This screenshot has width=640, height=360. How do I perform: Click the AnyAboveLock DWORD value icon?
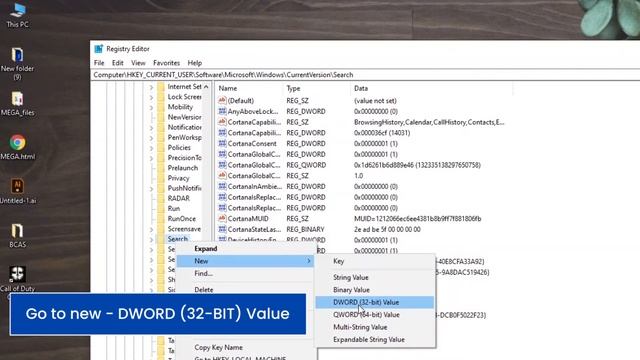click(x=222, y=111)
